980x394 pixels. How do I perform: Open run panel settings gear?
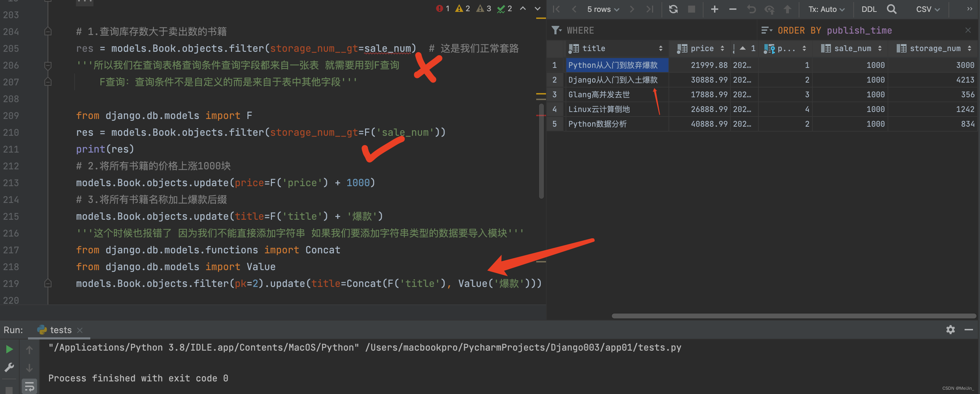click(x=950, y=329)
